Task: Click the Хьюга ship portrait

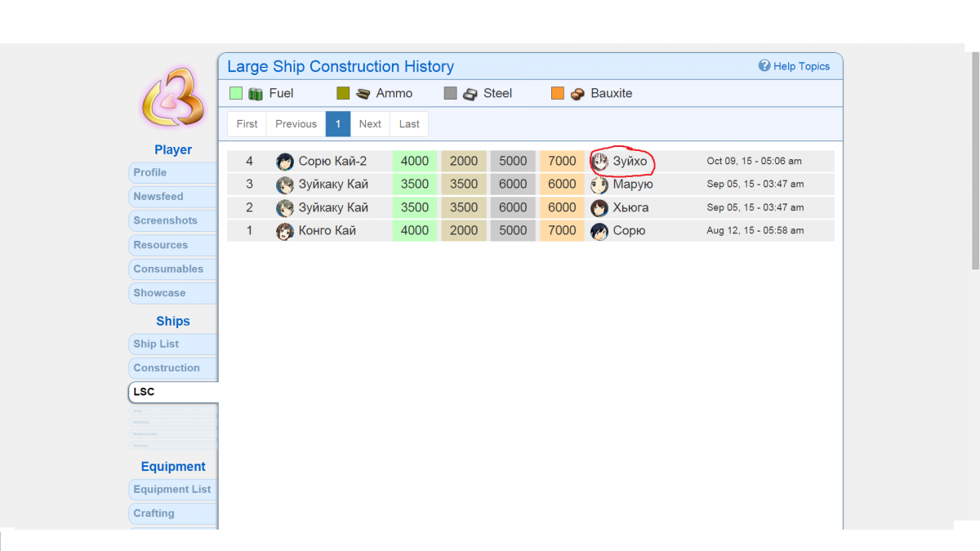Action: point(599,208)
